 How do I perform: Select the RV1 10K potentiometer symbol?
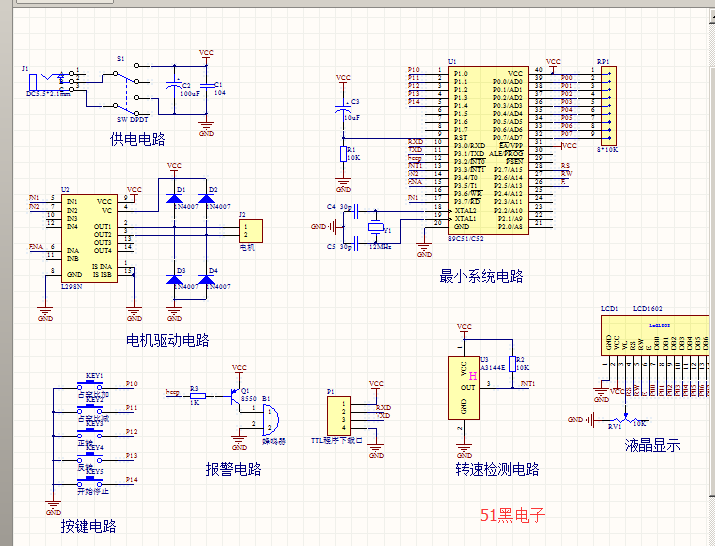tap(626, 418)
